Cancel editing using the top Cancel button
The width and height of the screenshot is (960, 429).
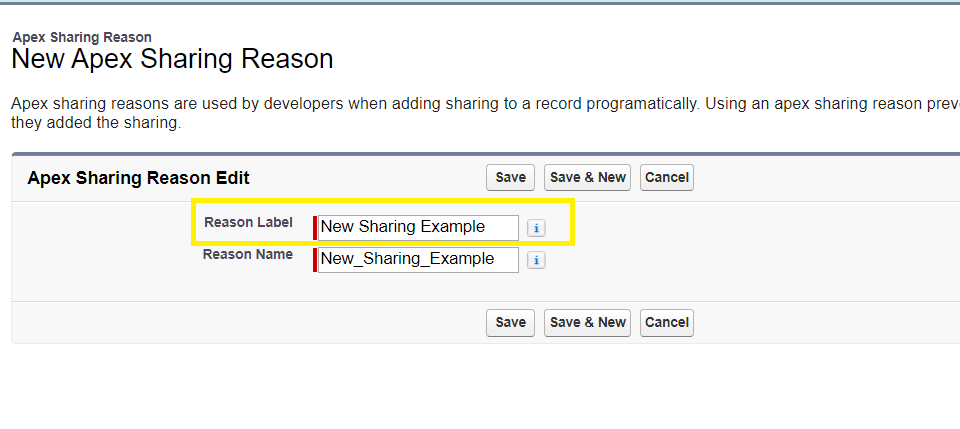tap(666, 177)
